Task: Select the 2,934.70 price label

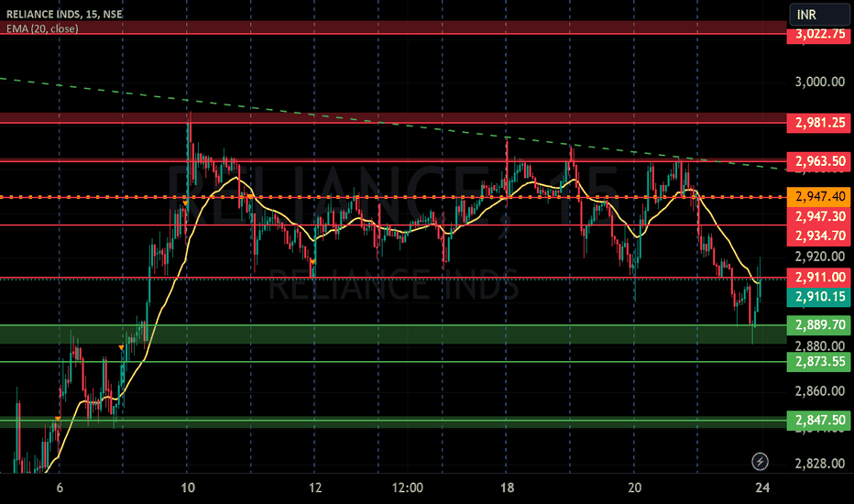Action: 818,236
